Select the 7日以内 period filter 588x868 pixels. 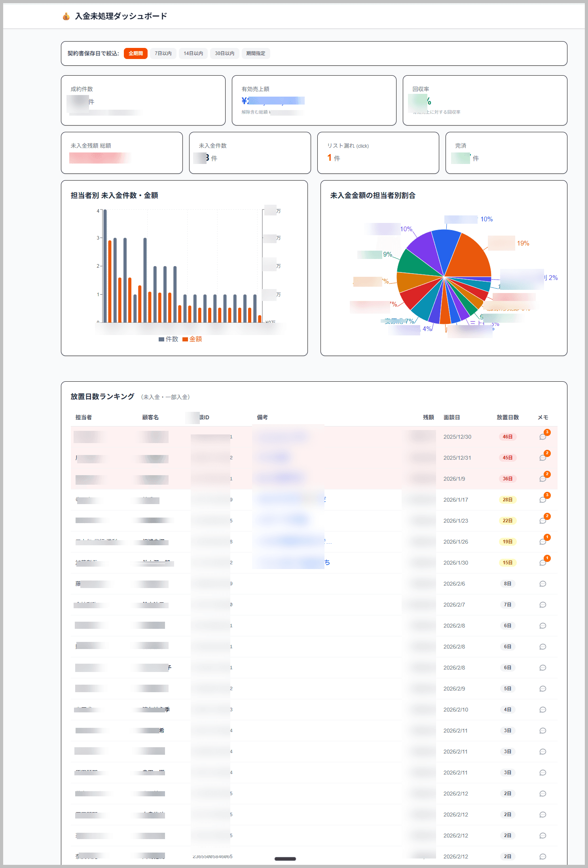[163, 53]
